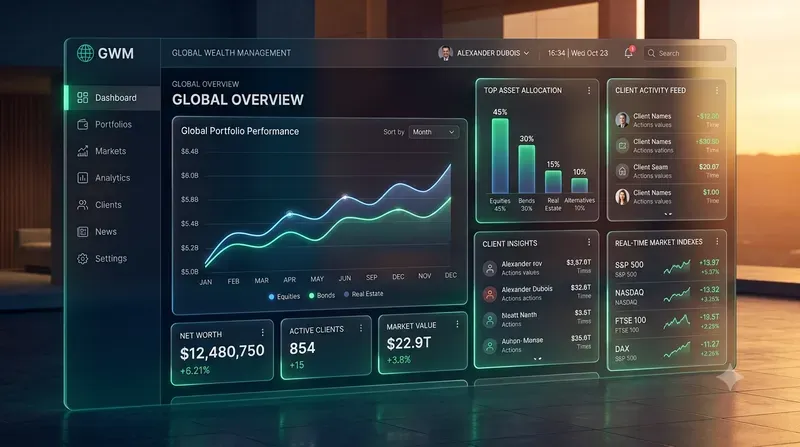Toggle Equities legend series

pyautogui.click(x=284, y=296)
